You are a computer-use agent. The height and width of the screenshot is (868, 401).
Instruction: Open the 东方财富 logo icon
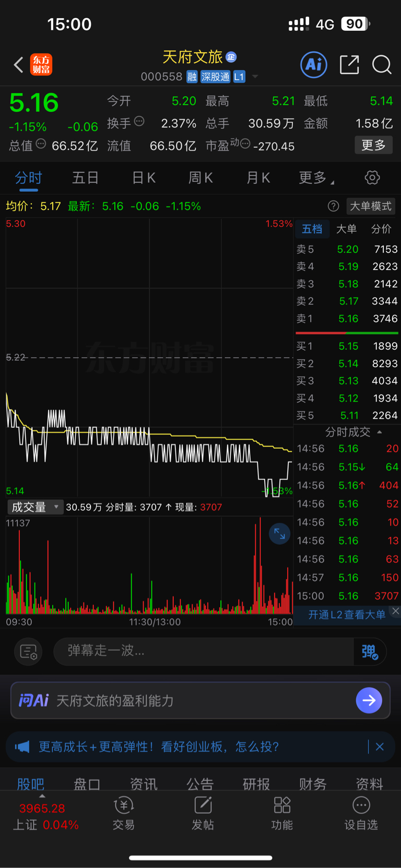(41, 65)
